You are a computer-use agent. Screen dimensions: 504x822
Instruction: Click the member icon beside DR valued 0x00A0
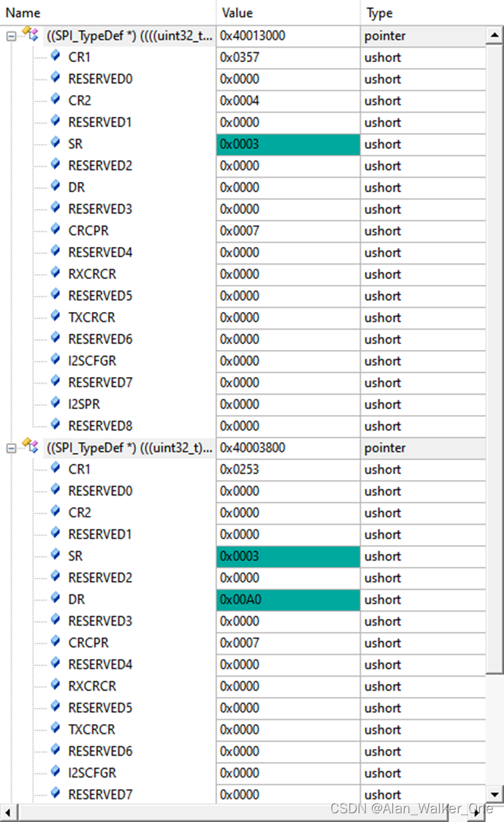[56, 598]
